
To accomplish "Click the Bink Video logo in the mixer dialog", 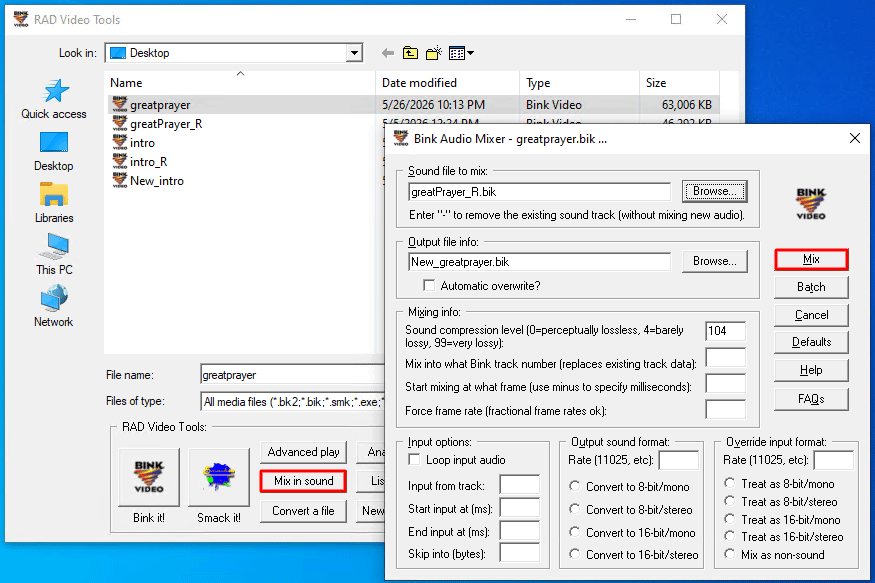I will [x=811, y=204].
